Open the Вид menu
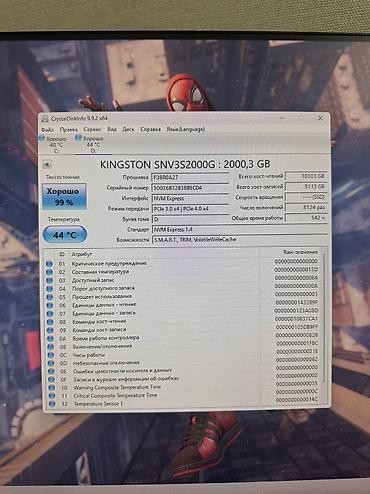 pos(112,129)
